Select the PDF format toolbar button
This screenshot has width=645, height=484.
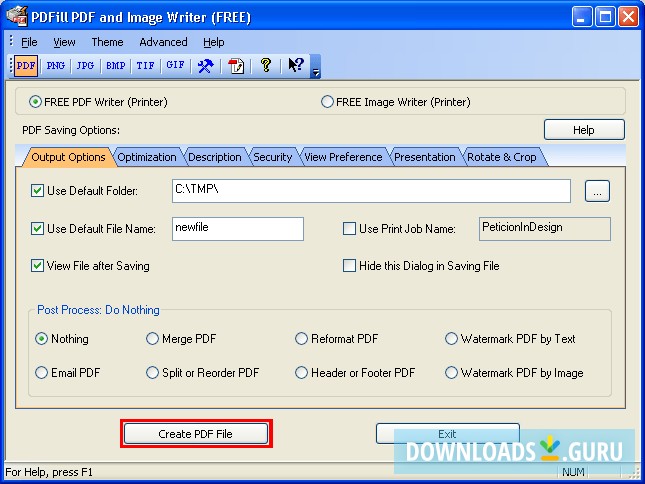click(x=26, y=66)
